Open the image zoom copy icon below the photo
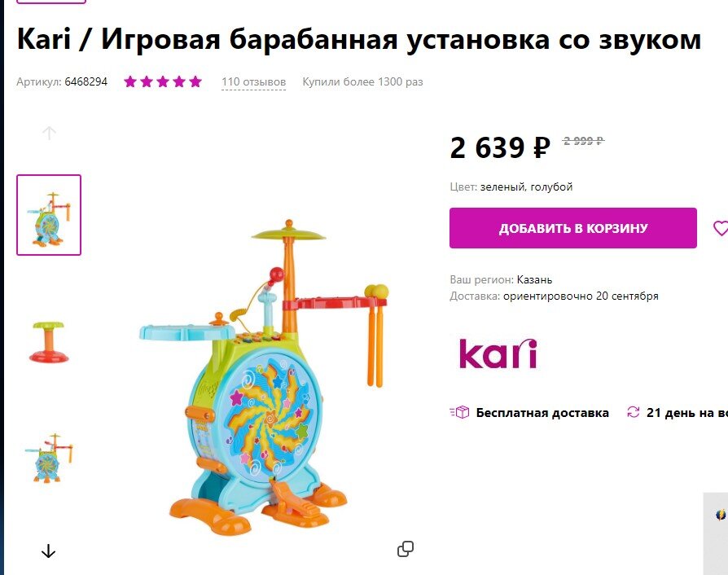 tap(406, 549)
